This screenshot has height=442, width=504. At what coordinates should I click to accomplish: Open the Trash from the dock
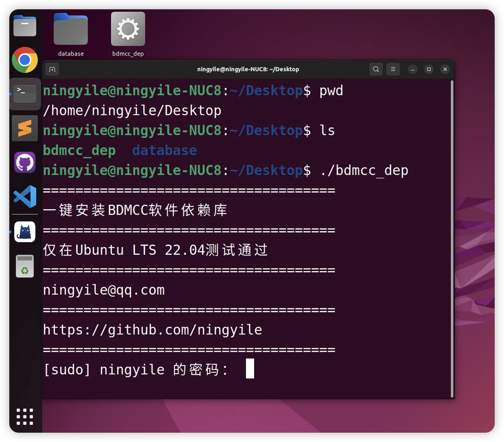tap(25, 266)
